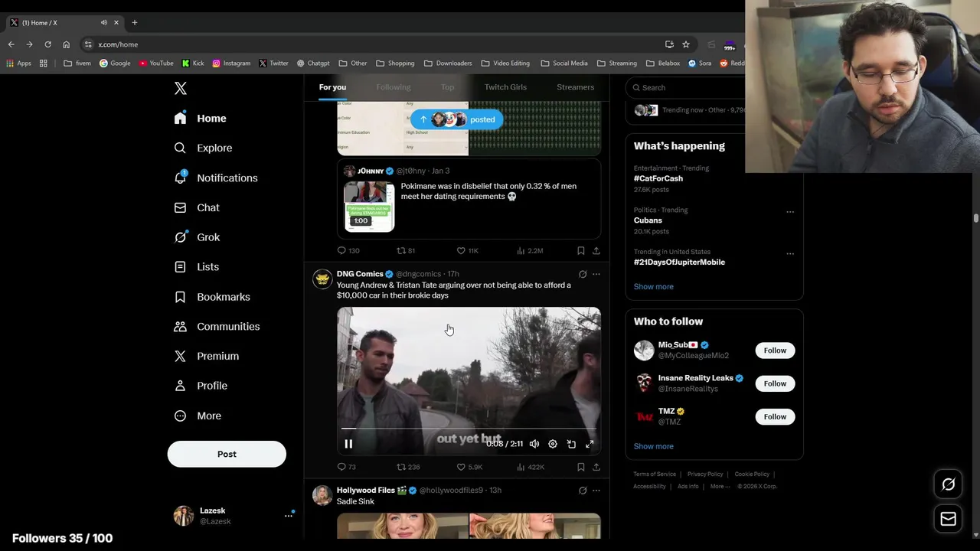Repost DNG Comics post (236)
Screen dimensions: 980x551
click(408, 467)
